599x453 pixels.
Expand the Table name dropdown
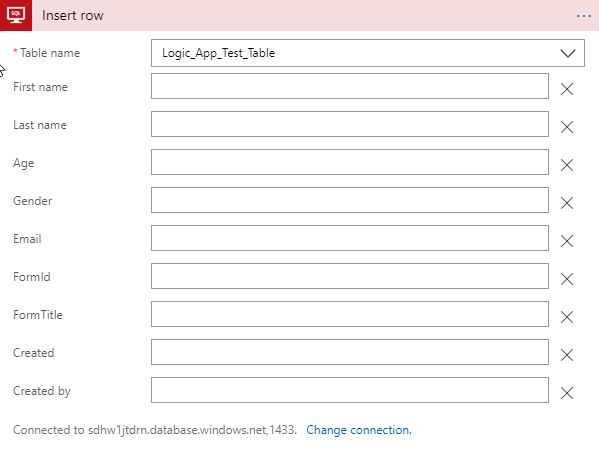367,53
